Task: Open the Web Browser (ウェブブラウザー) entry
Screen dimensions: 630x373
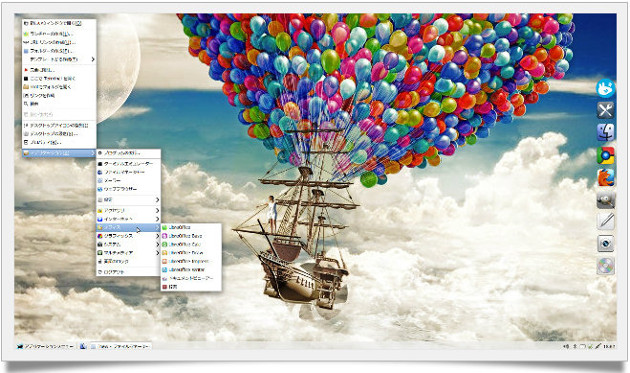Action: click(x=128, y=189)
